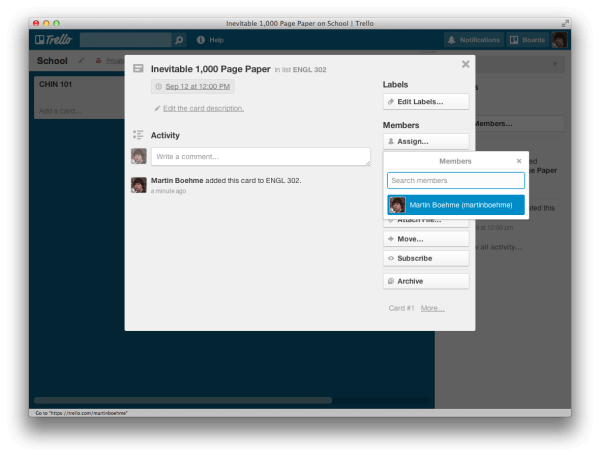Click the Trello logo

coord(53,40)
